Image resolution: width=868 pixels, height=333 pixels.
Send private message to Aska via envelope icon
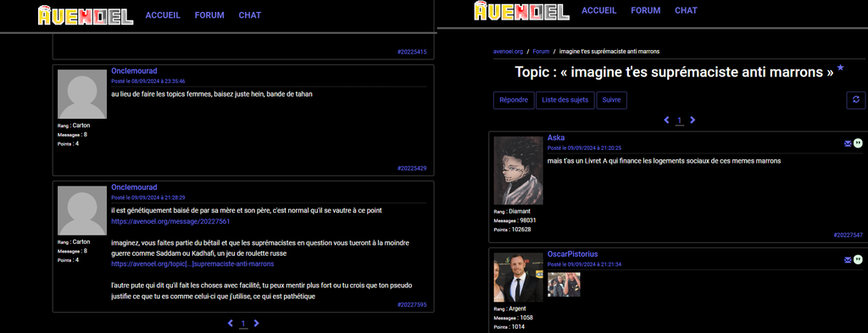tap(848, 144)
